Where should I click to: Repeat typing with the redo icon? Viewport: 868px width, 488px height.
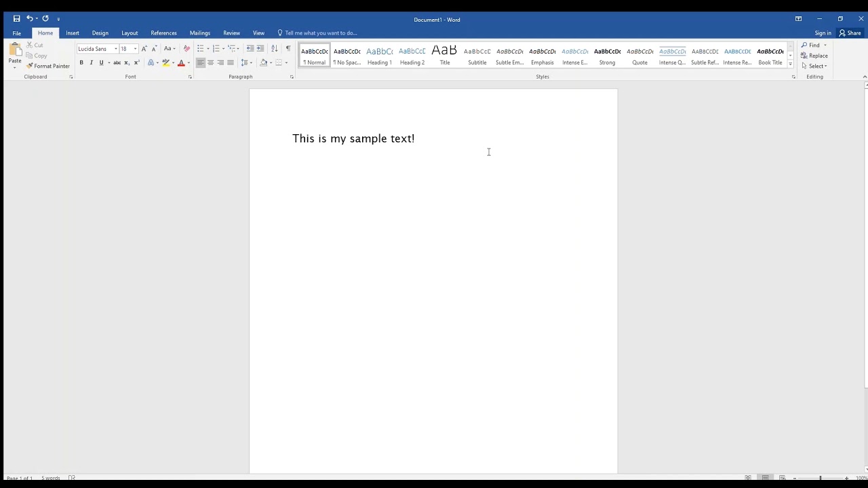[45, 19]
